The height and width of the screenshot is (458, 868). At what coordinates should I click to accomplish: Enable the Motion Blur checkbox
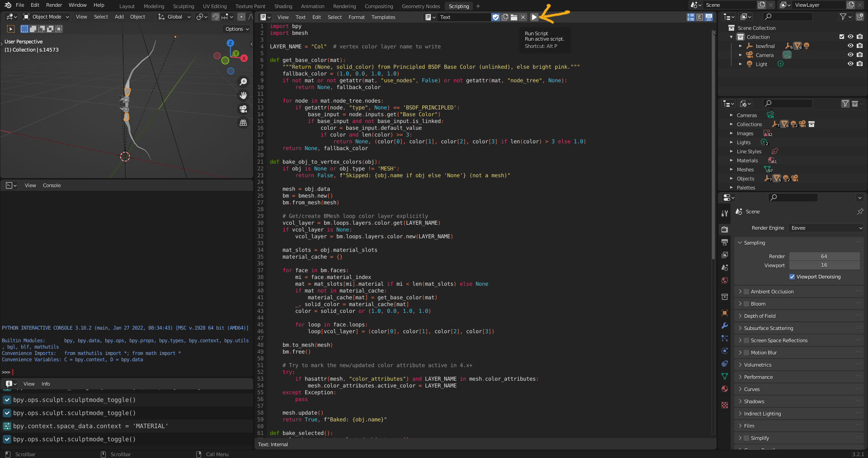click(746, 353)
